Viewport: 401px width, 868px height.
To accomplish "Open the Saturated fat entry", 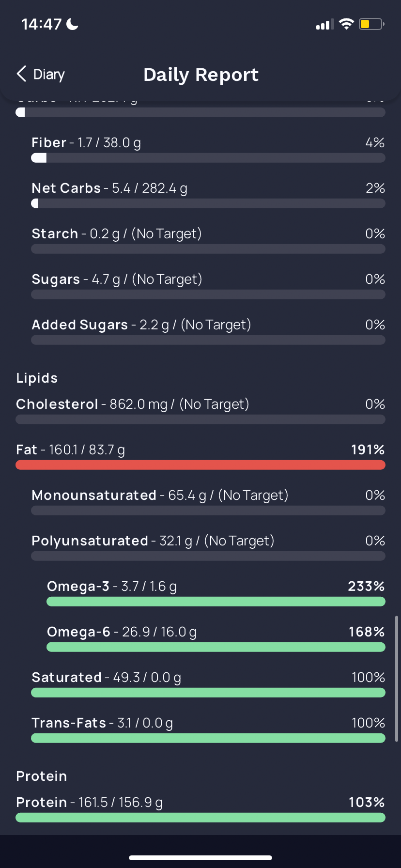I will (208, 684).
